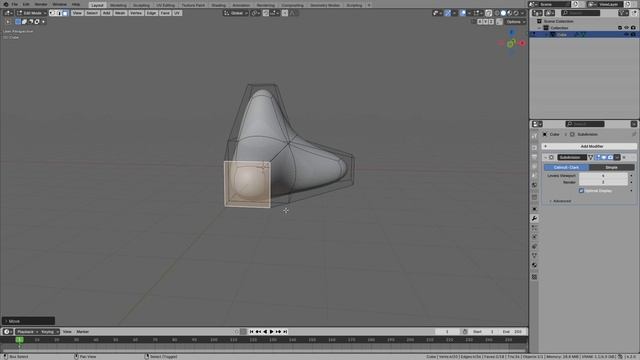Open the editor type dropdown in viewport header
Viewport: 640px width, 360px height.
pyautogui.click(x=8, y=13)
